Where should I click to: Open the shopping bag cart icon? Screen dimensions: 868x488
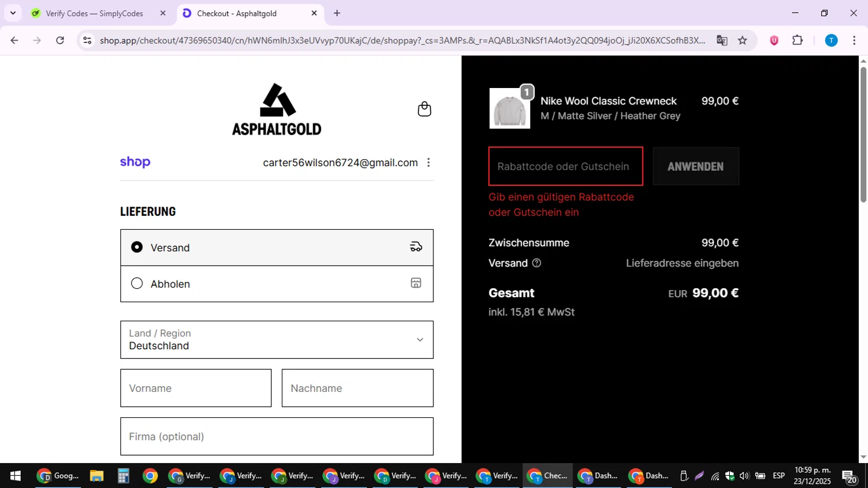click(x=424, y=109)
